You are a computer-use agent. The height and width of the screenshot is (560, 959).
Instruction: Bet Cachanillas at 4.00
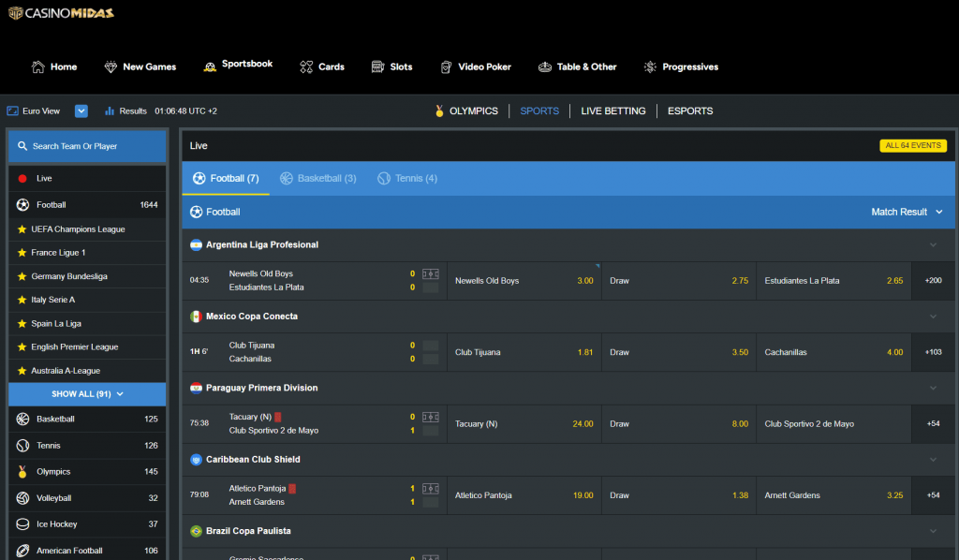(x=834, y=352)
